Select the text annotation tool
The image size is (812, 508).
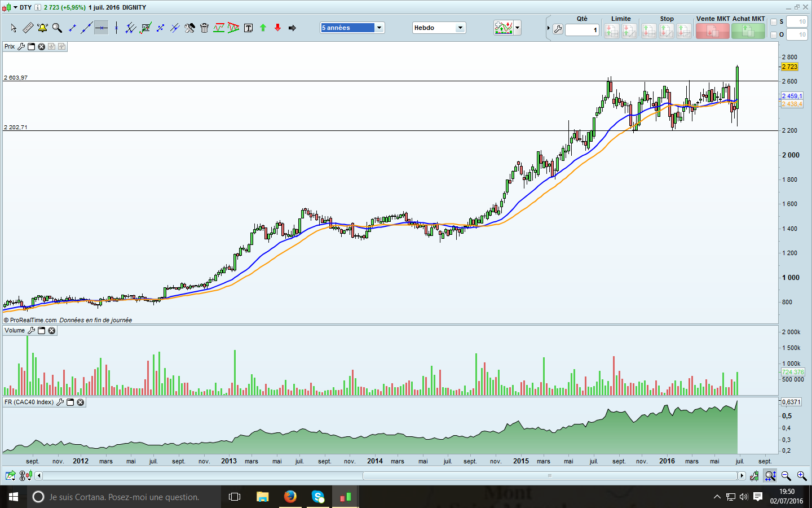point(248,28)
